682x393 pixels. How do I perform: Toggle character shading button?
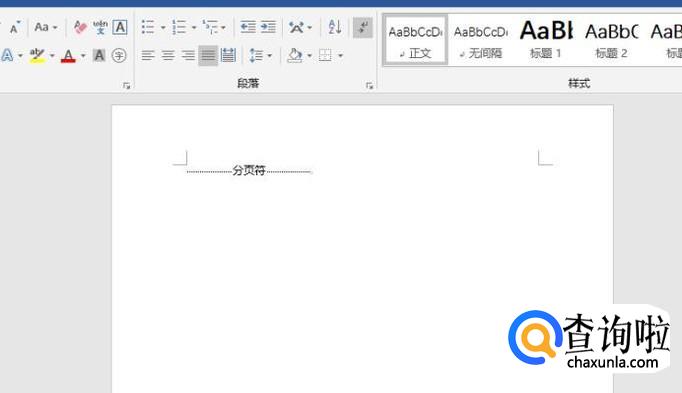(x=99, y=55)
